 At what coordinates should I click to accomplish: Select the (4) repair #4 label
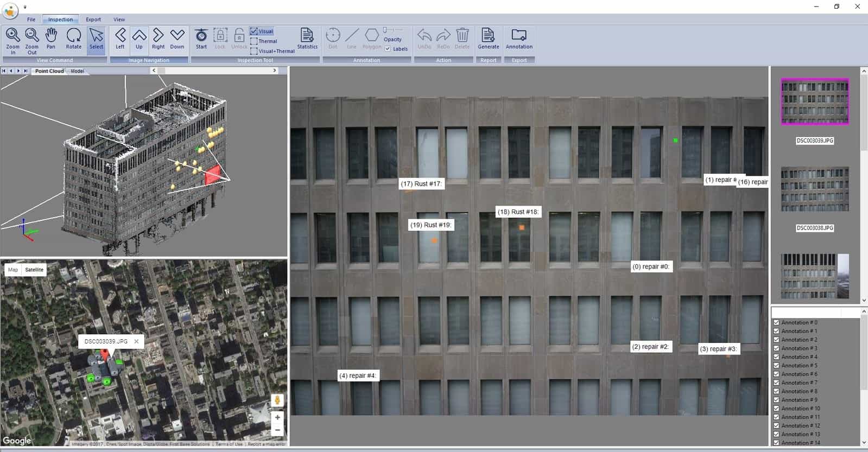click(357, 375)
